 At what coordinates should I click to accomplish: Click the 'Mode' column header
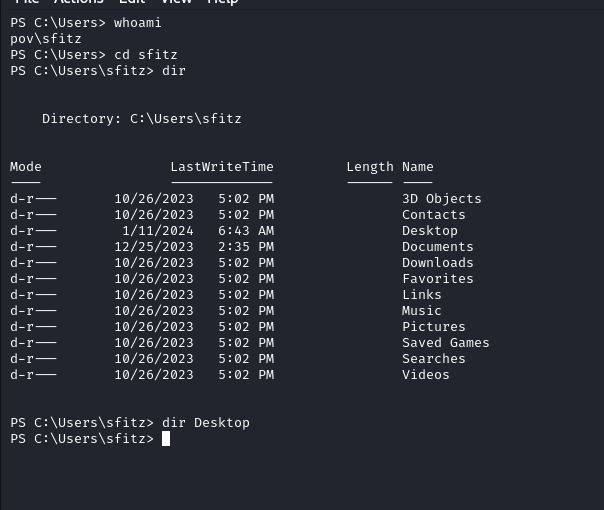[26, 167]
